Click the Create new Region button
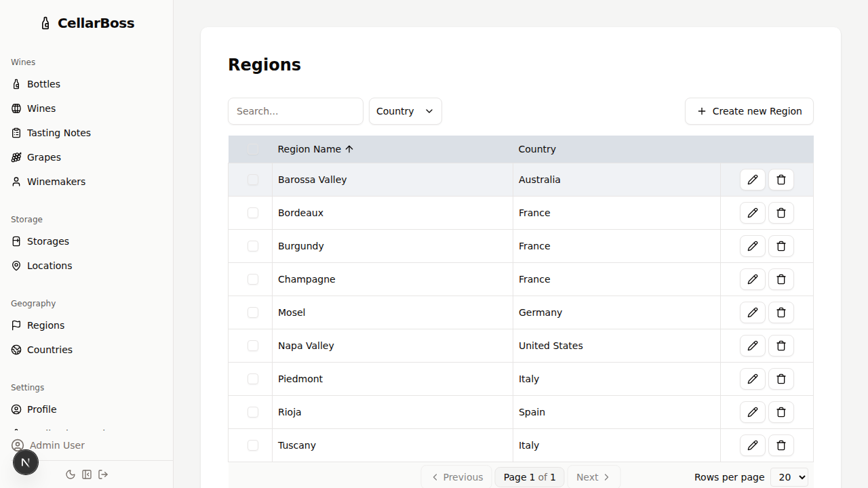Image resolution: width=868 pixels, height=488 pixels. click(749, 111)
